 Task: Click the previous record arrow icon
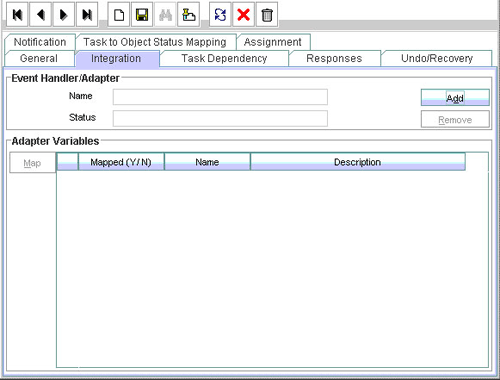point(40,15)
